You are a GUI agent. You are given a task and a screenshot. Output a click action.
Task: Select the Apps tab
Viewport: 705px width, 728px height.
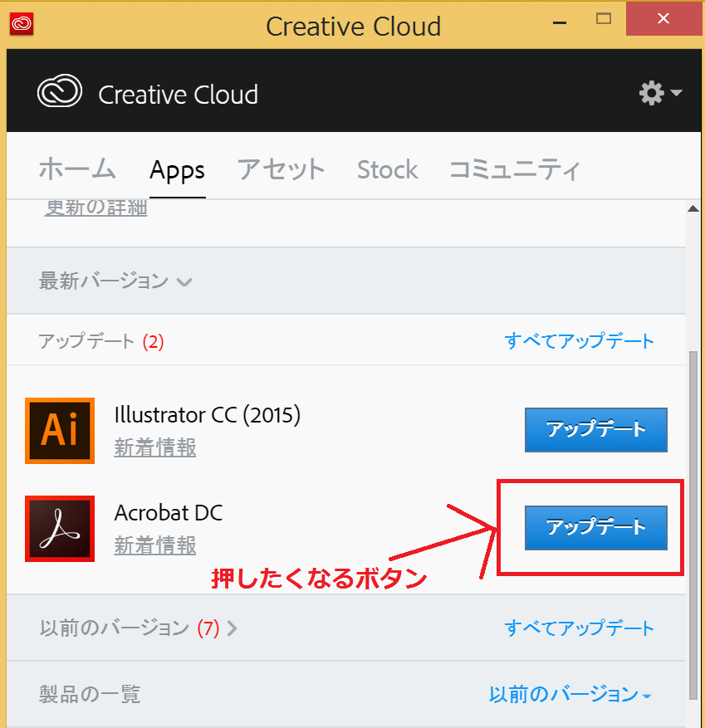pos(177,170)
